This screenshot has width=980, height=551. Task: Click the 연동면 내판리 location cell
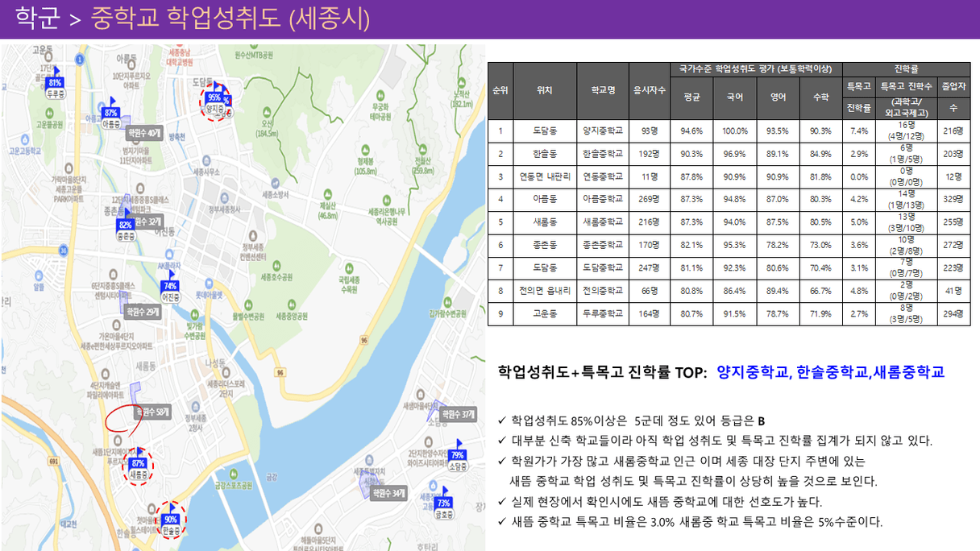(545, 176)
